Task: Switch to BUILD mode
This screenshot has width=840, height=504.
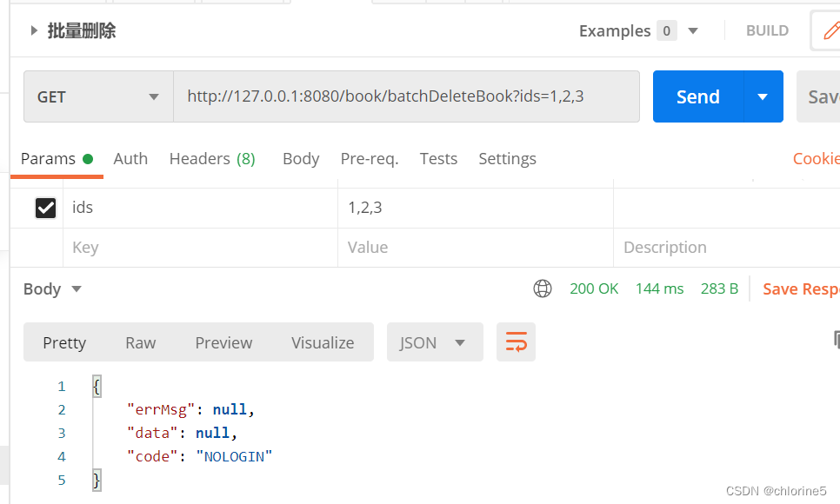Action: [x=767, y=30]
